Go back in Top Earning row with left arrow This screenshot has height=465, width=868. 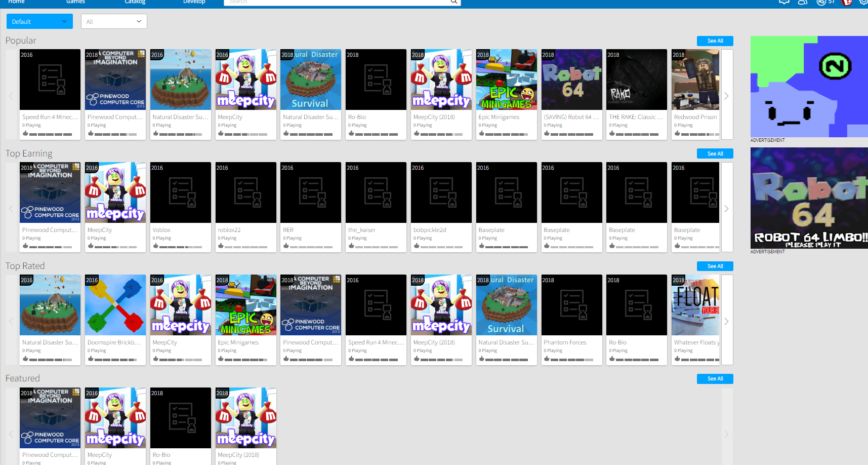pos(11,208)
